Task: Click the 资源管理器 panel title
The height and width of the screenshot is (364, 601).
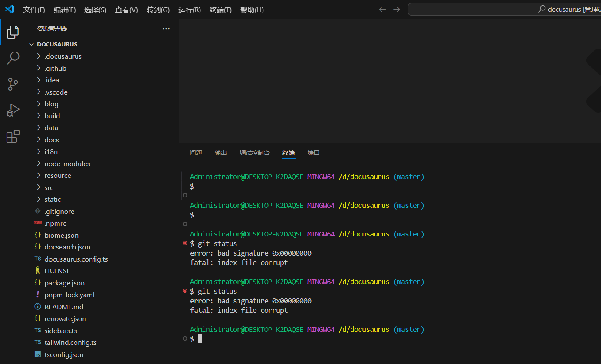Action: (x=52, y=29)
